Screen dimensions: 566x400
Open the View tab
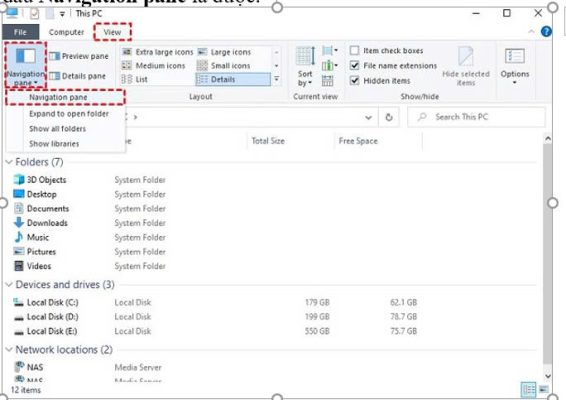pyautogui.click(x=112, y=32)
